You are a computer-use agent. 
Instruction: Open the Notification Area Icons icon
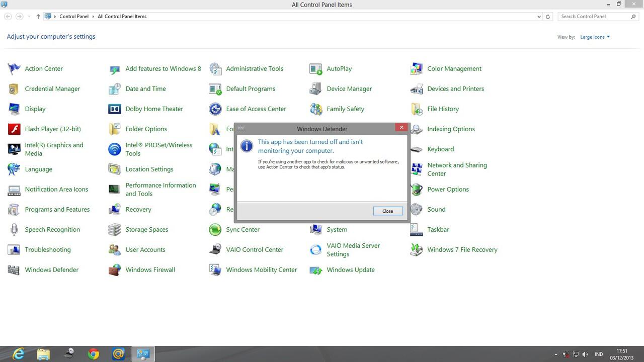[14, 190]
